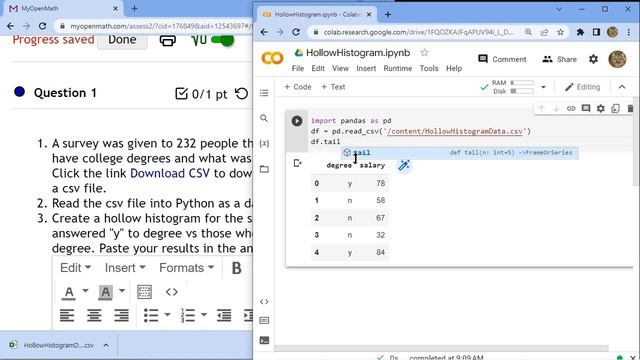Open the Help menu in Colab

point(453,69)
